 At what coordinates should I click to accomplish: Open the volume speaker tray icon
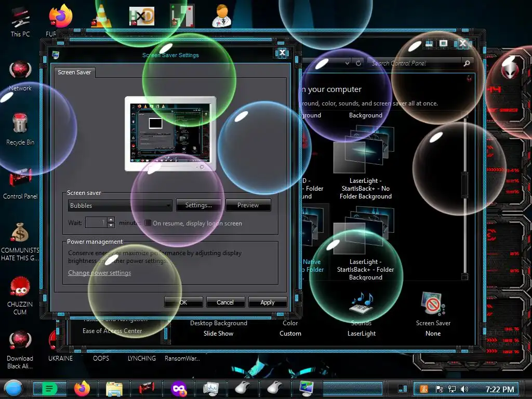464,389
